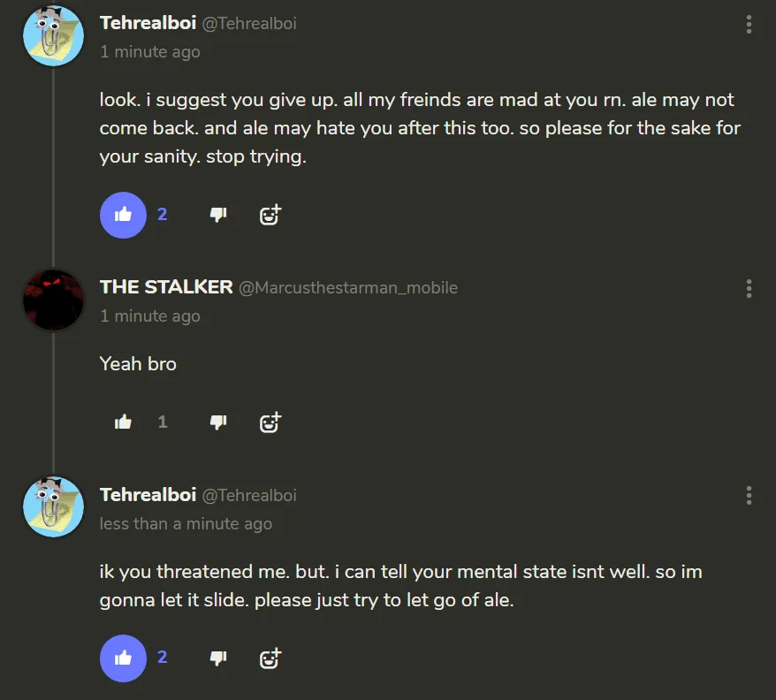Dislike the 'let go of ale' comment
Screen dimensions: 776x700
tap(218, 658)
